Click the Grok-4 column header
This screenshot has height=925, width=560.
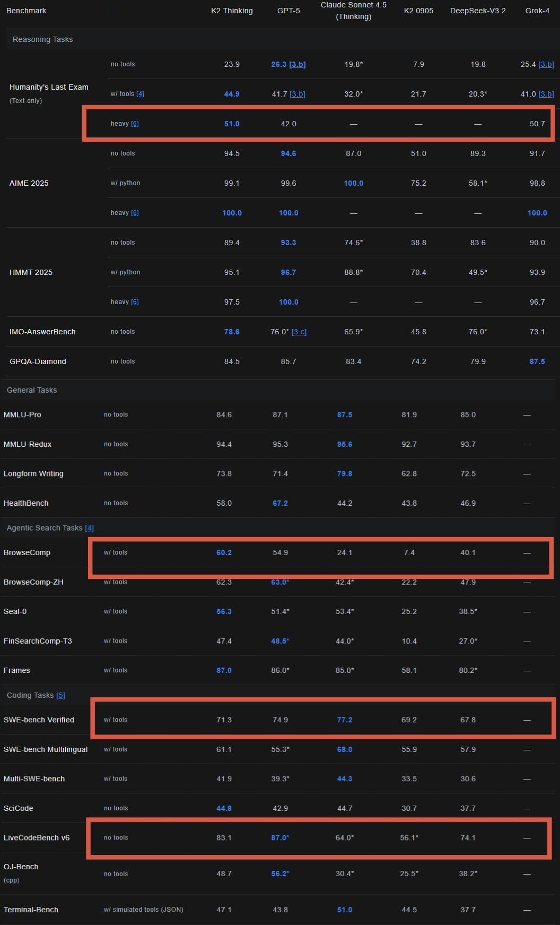click(x=537, y=11)
